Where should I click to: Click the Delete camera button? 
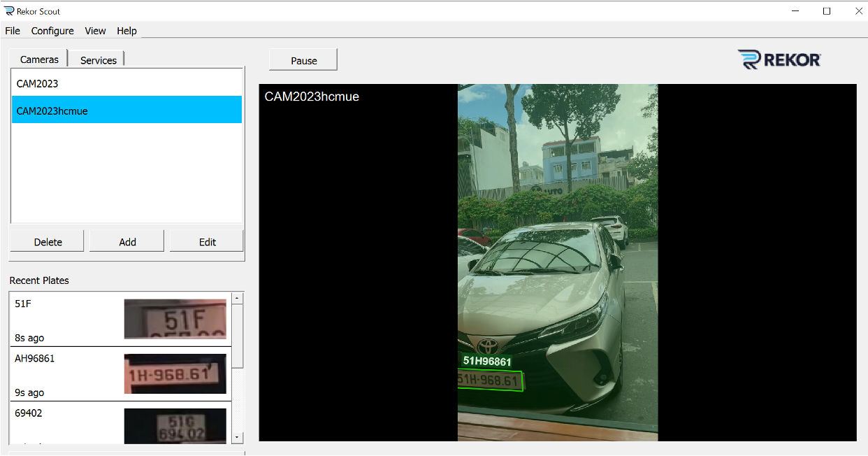pos(48,242)
